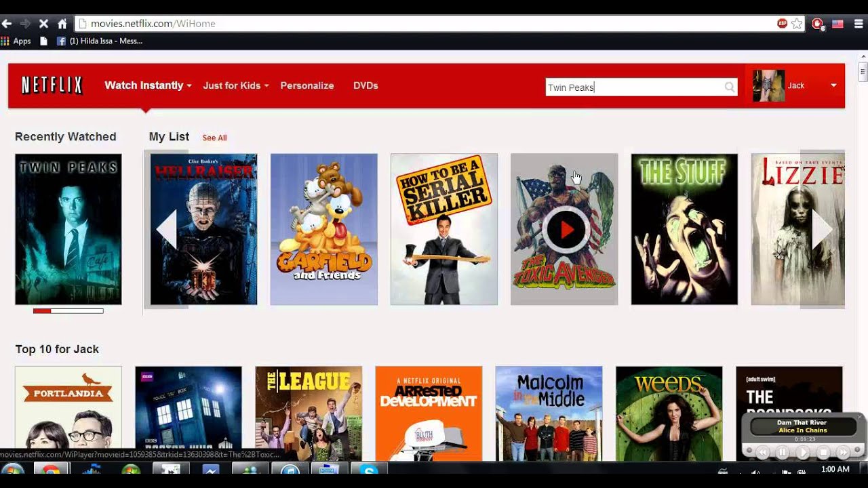Click mini player play button

click(x=803, y=452)
